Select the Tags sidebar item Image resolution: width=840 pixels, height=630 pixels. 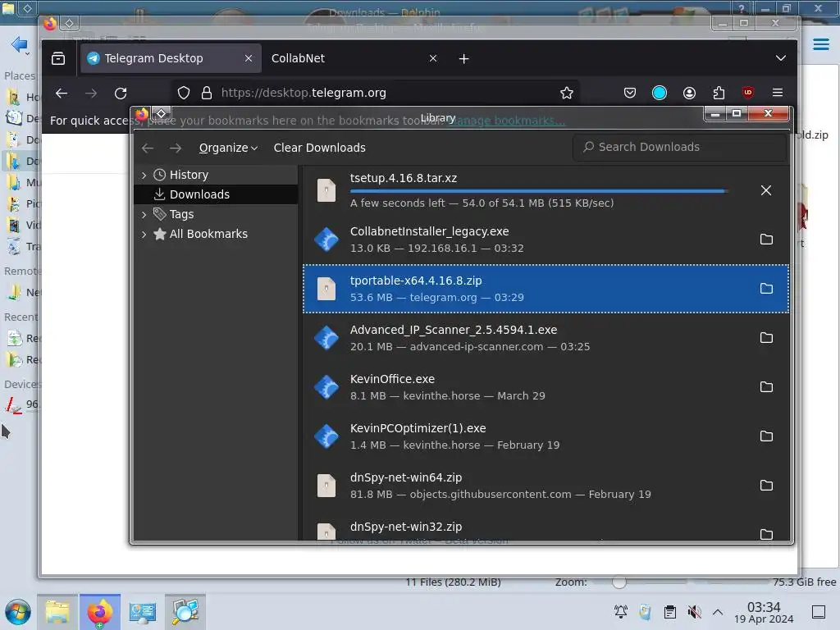(216, 214)
